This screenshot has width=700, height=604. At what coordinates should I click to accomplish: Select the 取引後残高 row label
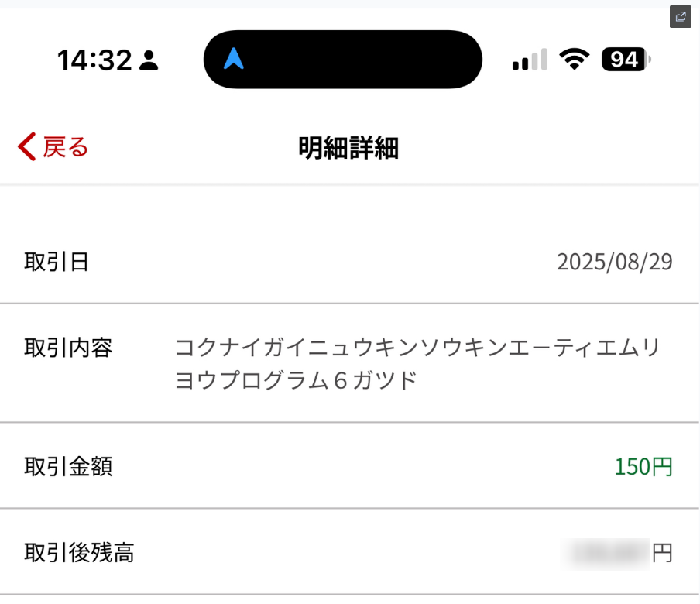(79, 553)
